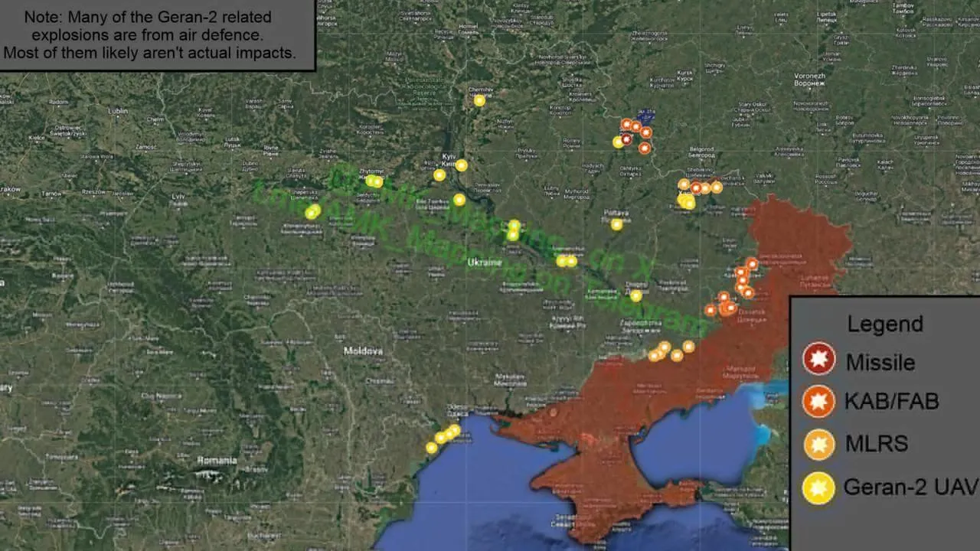Select the Geran-2 UAV legend icon

point(818,487)
